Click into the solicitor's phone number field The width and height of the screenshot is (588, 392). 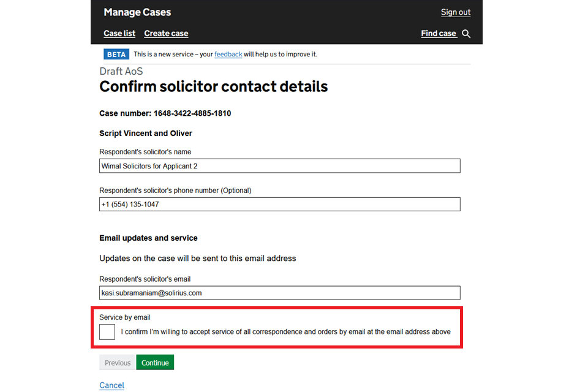279,205
